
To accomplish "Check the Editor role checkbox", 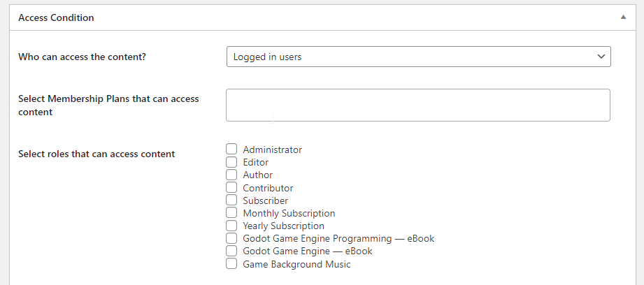I will 231,162.
